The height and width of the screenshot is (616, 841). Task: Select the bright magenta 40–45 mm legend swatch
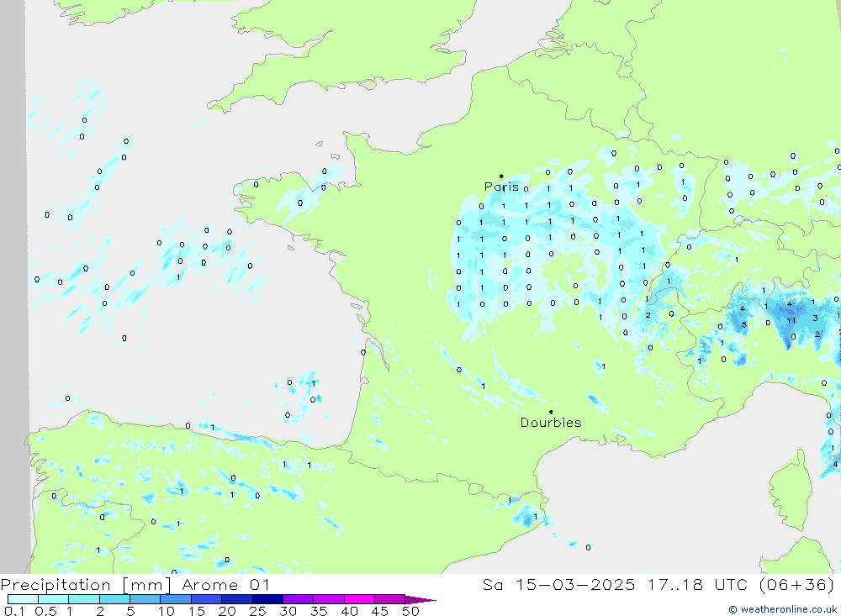(359, 599)
